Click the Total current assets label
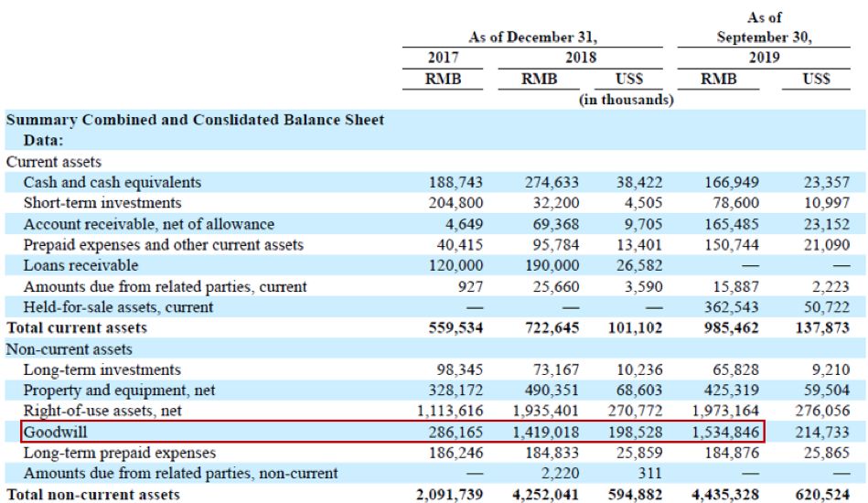 coord(77,327)
